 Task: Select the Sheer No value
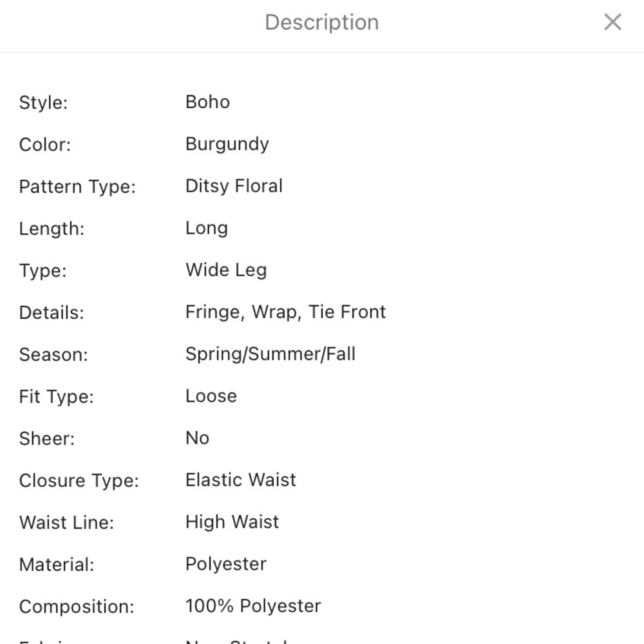point(197,438)
